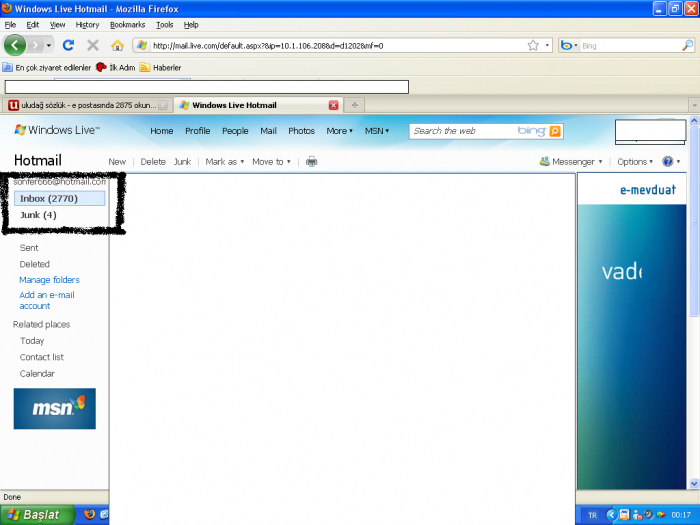Click the Forward navigation arrow
The height and width of the screenshot is (525, 700).
pyautogui.click(x=35, y=45)
